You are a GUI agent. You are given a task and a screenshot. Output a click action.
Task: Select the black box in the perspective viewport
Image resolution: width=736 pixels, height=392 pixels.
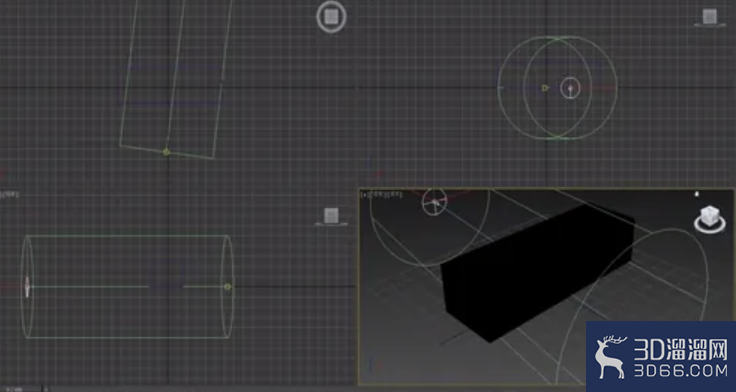[x=537, y=272]
